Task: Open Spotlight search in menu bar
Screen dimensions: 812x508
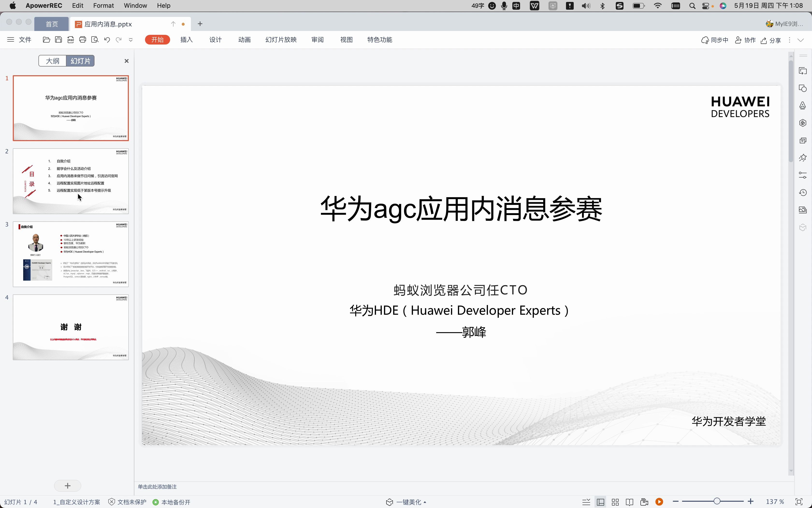Action: (x=692, y=6)
